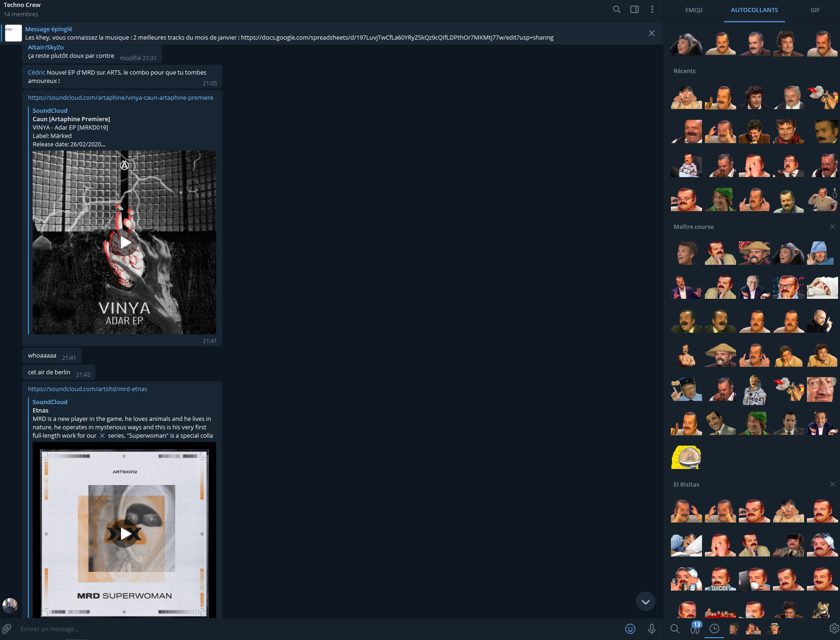Jump to the white fedora sticker pack
This screenshot has height=640, width=840.
[774, 629]
